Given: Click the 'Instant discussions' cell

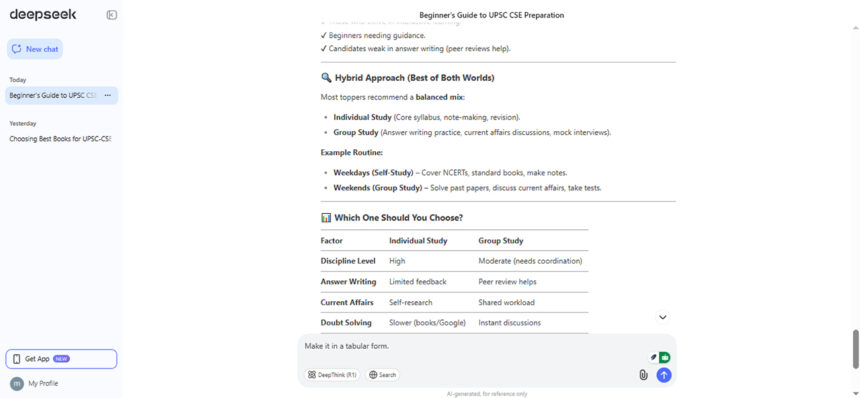Looking at the screenshot, I should click(510, 323).
